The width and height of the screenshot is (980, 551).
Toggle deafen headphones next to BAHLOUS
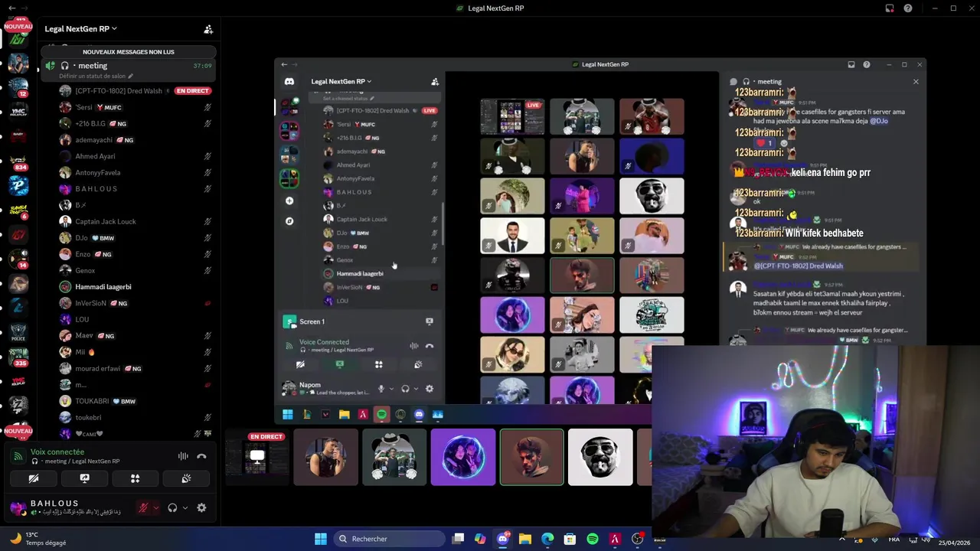(x=172, y=507)
